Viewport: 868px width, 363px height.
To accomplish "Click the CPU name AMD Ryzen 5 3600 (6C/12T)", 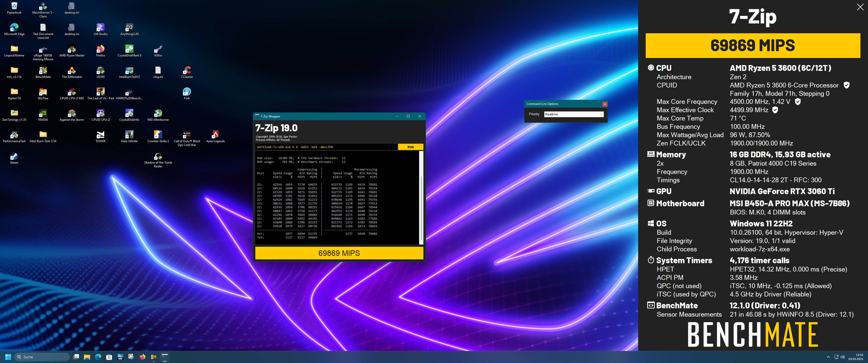I will point(780,68).
